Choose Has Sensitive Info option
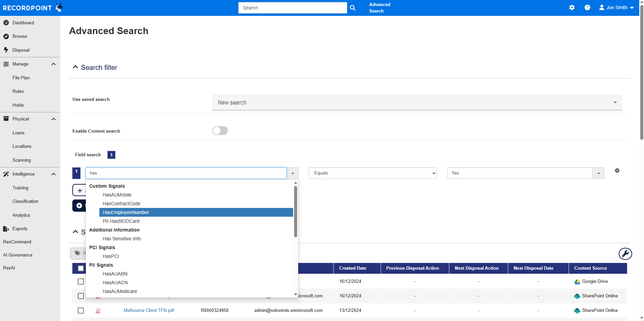Viewport: 644px width, 321px height. coord(122,239)
